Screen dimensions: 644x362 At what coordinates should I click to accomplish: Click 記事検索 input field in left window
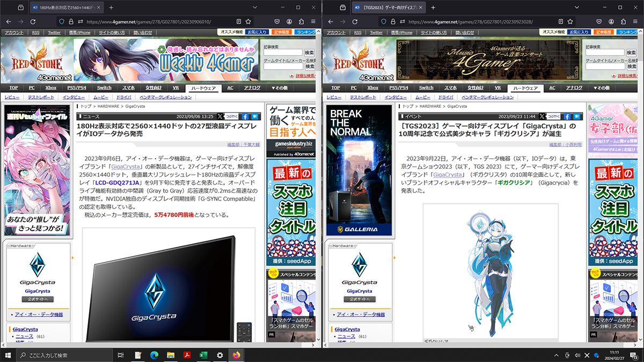[283, 53]
